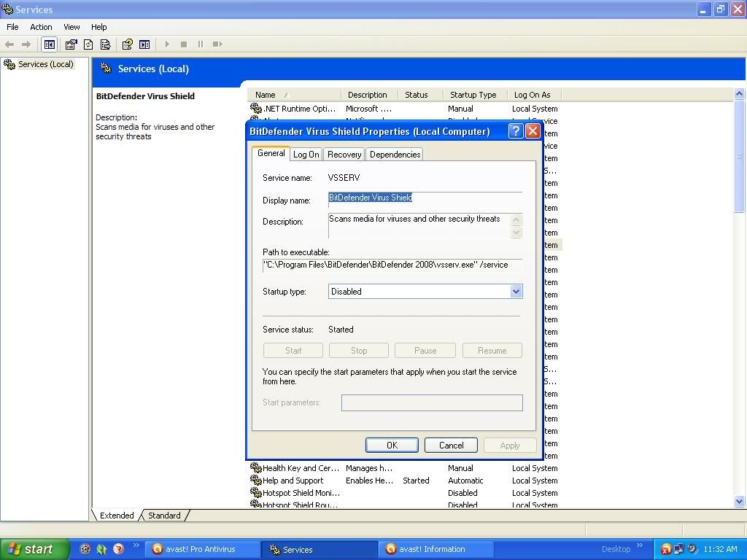Screen dimensions: 747x560
Task: Open the Dependencies tab
Action: [x=395, y=155]
